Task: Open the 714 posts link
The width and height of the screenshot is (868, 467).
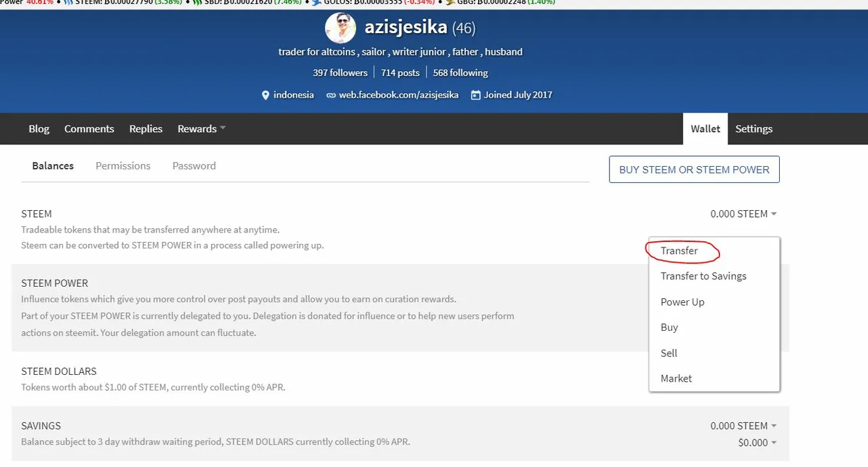Action: [x=400, y=73]
